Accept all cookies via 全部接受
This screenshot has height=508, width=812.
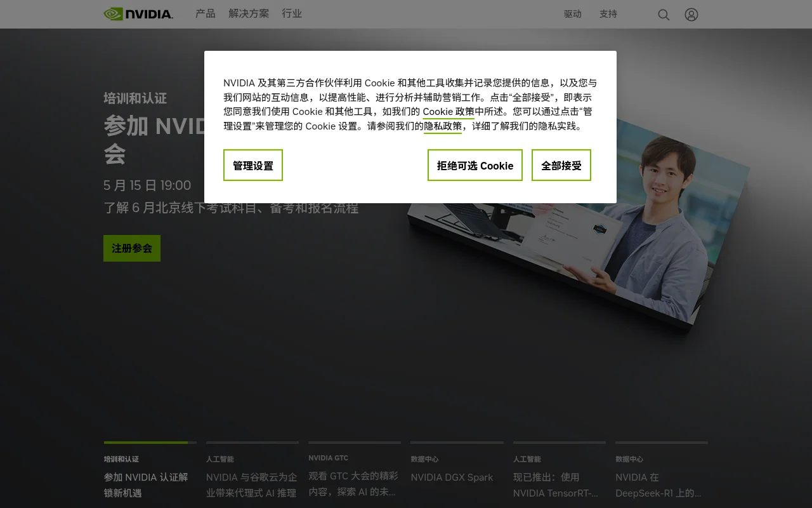561,165
